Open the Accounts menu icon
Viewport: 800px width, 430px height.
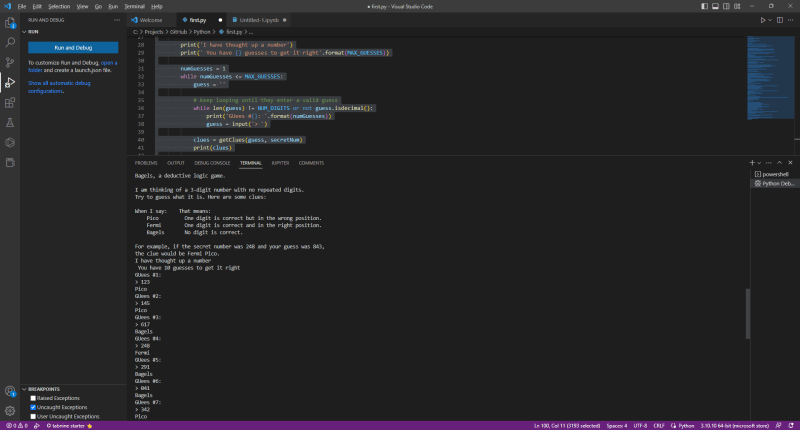(10, 391)
